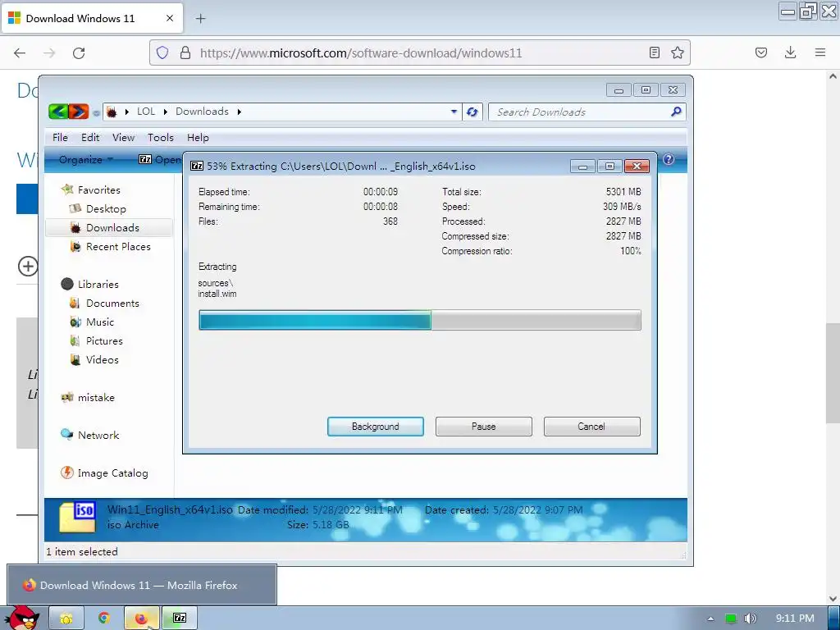
Task: Click the Downloads breadcrumb segment
Action: tap(202, 112)
